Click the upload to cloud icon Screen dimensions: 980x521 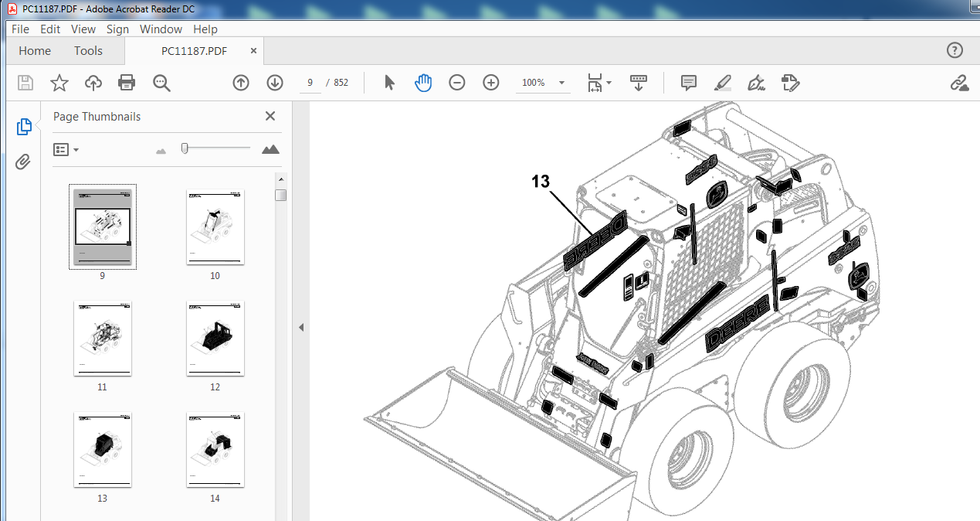coord(93,83)
